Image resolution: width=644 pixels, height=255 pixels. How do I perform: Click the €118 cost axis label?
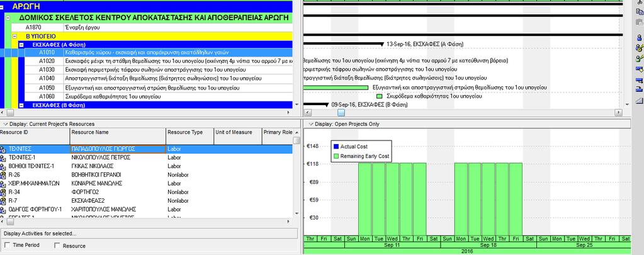tap(312, 164)
